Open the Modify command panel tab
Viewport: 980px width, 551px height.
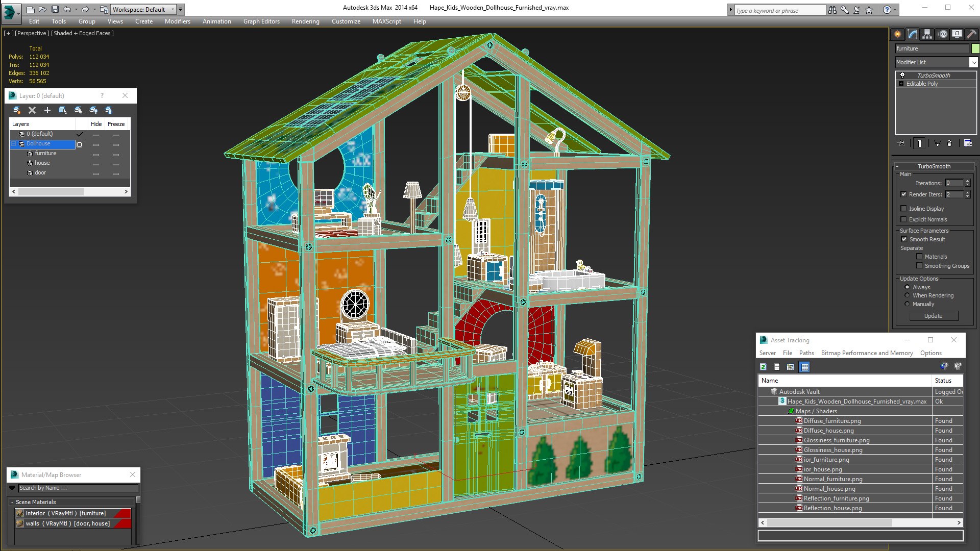(913, 34)
